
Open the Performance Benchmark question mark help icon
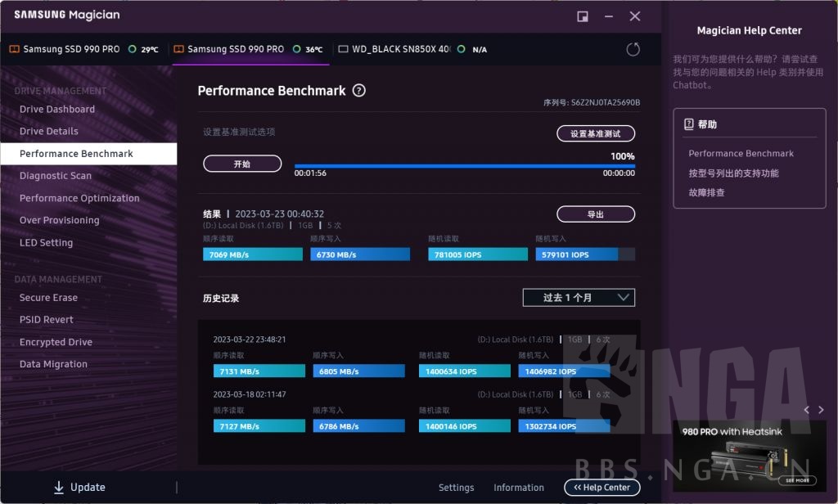tap(358, 91)
